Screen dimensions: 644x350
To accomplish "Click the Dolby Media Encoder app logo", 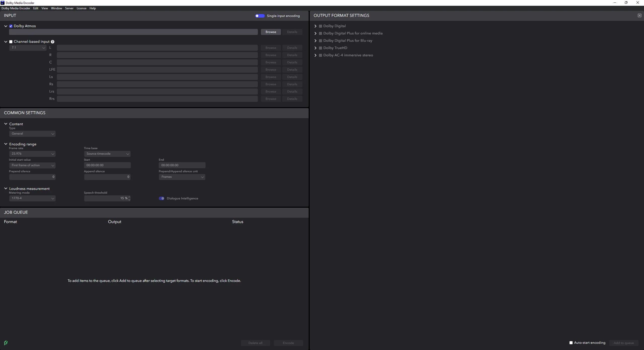I will (x=3, y=3).
